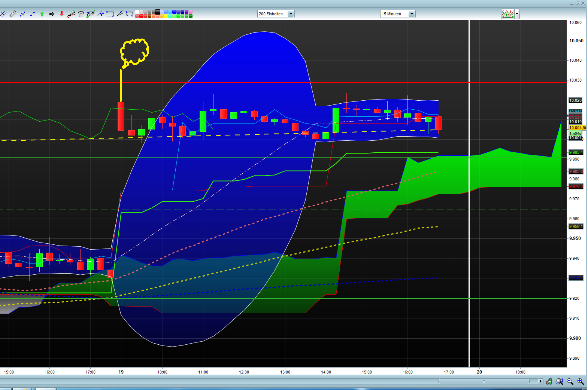Viewport: 588px width, 390px height.
Task: Click the 1m04s countdown timer label
Action: coord(575,133)
